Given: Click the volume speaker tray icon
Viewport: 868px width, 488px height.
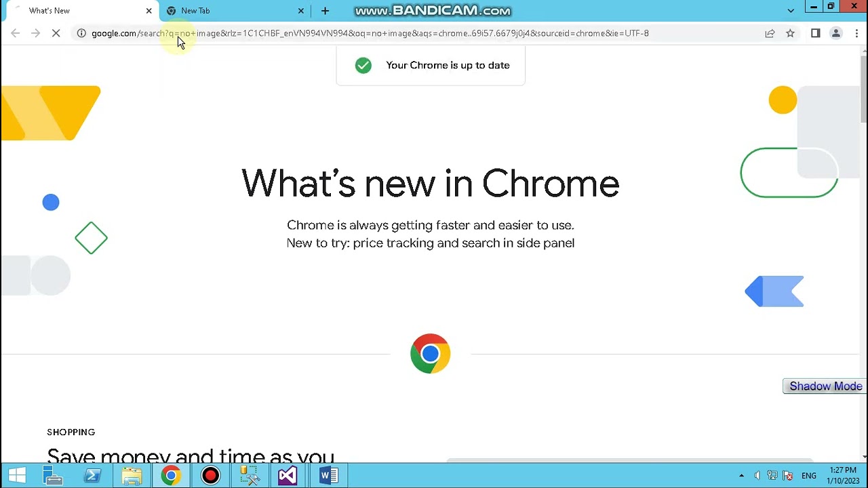Looking at the screenshot, I should (757, 476).
